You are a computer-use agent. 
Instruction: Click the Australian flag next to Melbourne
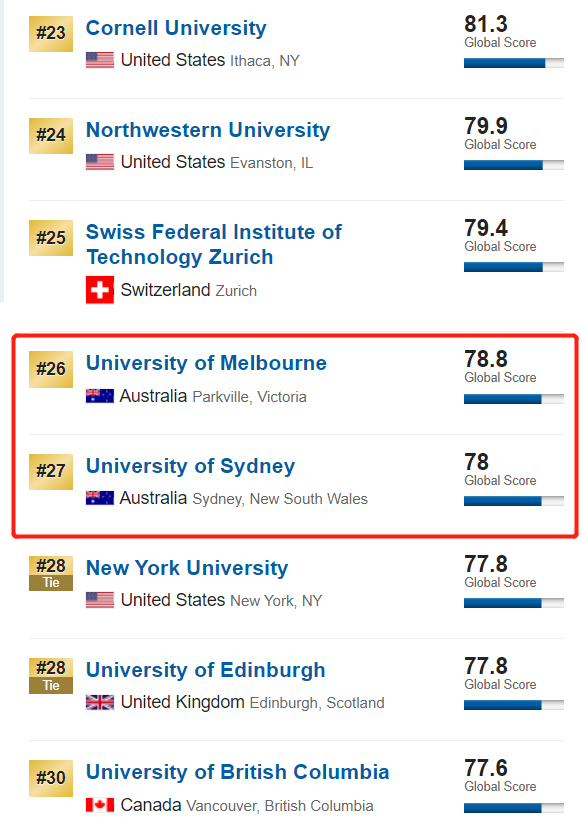[100, 396]
